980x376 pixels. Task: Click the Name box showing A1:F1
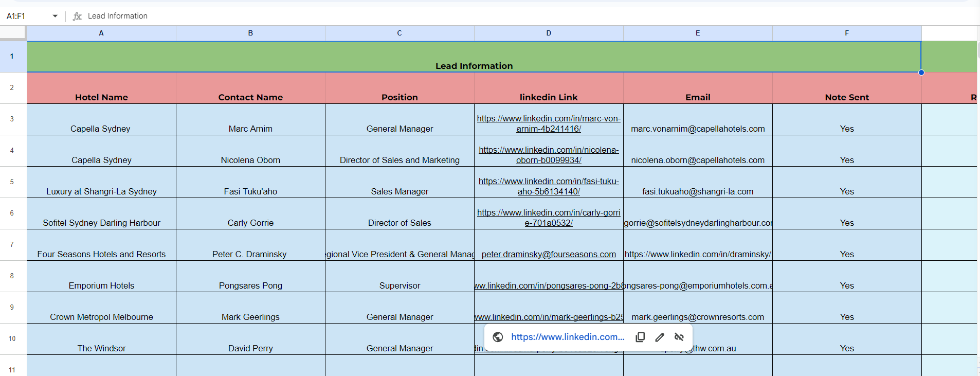[27, 16]
